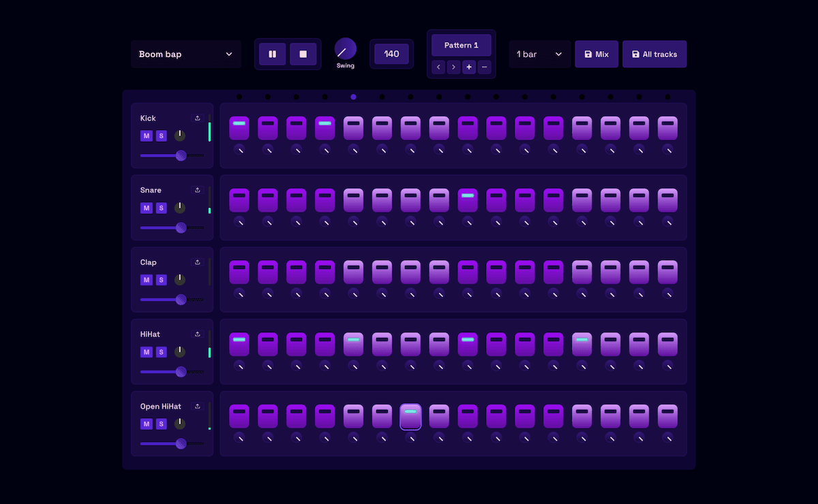Click the last step position indicator dot
The height and width of the screenshot is (504, 818).
667,97
